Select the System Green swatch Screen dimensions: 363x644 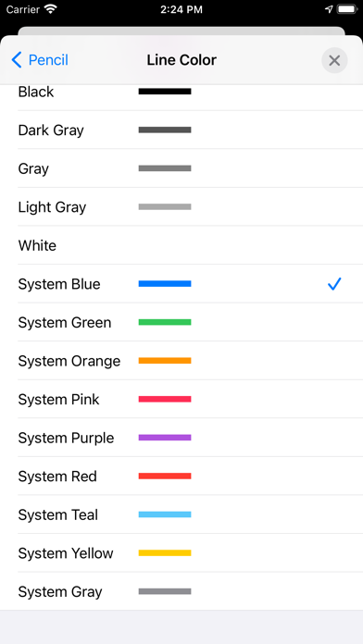click(165, 322)
